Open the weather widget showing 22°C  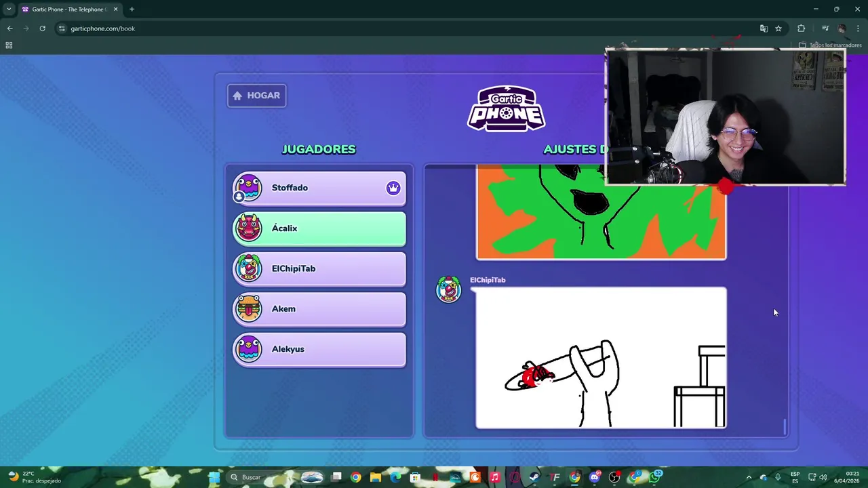click(34, 477)
